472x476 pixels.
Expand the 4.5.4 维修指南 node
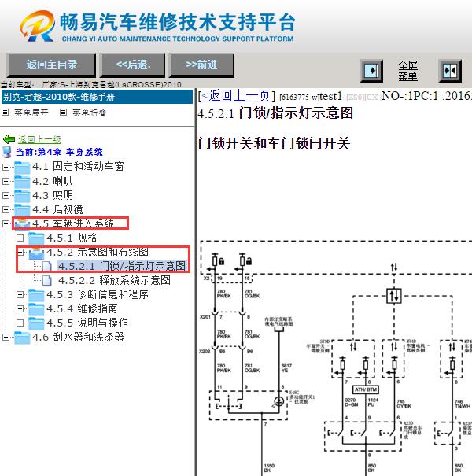click(x=20, y=308)
